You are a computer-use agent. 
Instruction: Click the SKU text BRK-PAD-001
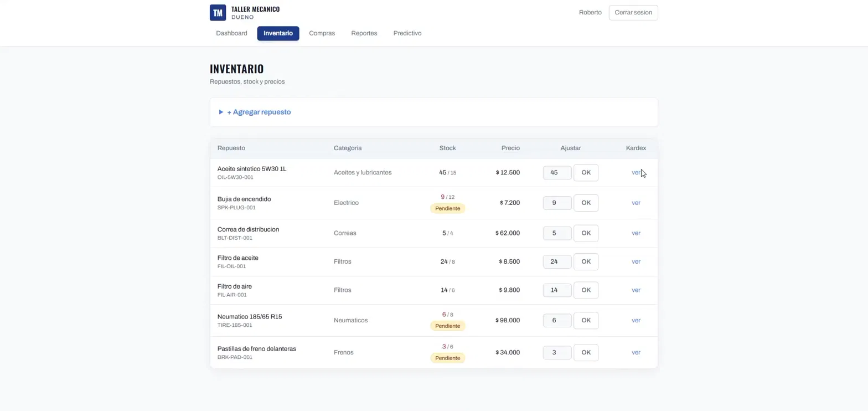235,357
